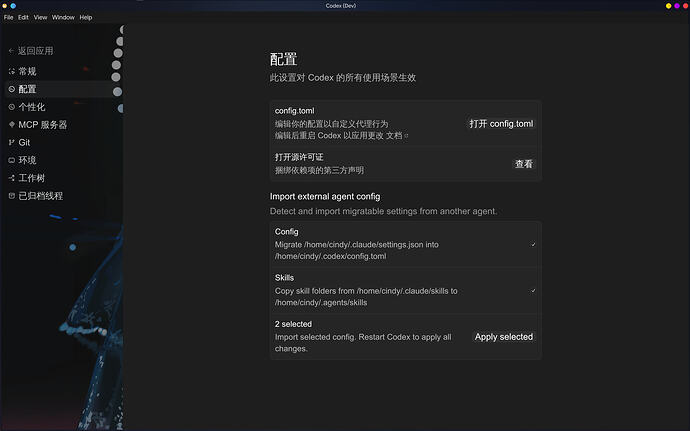This screenshot has width=690, height=431.
Task: Click the 配置 page heading
Action: (x=283, y=59)
